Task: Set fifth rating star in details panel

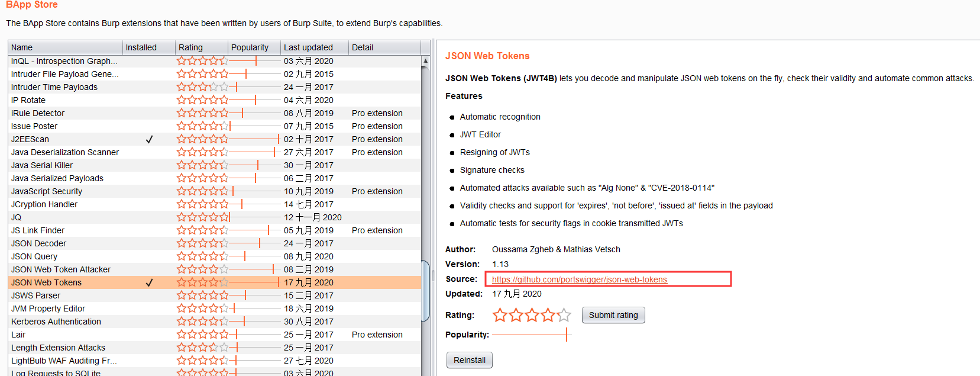Action: (564, 315)
